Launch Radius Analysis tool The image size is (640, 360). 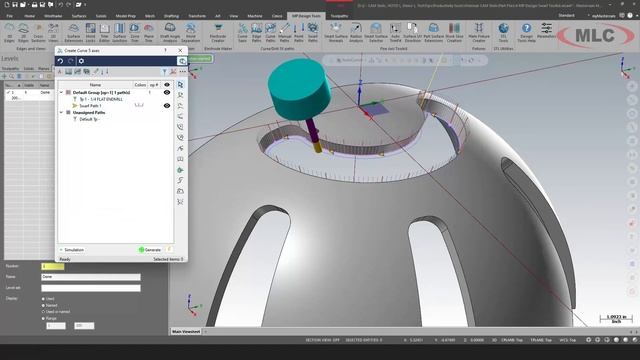[x=356, y=33]
